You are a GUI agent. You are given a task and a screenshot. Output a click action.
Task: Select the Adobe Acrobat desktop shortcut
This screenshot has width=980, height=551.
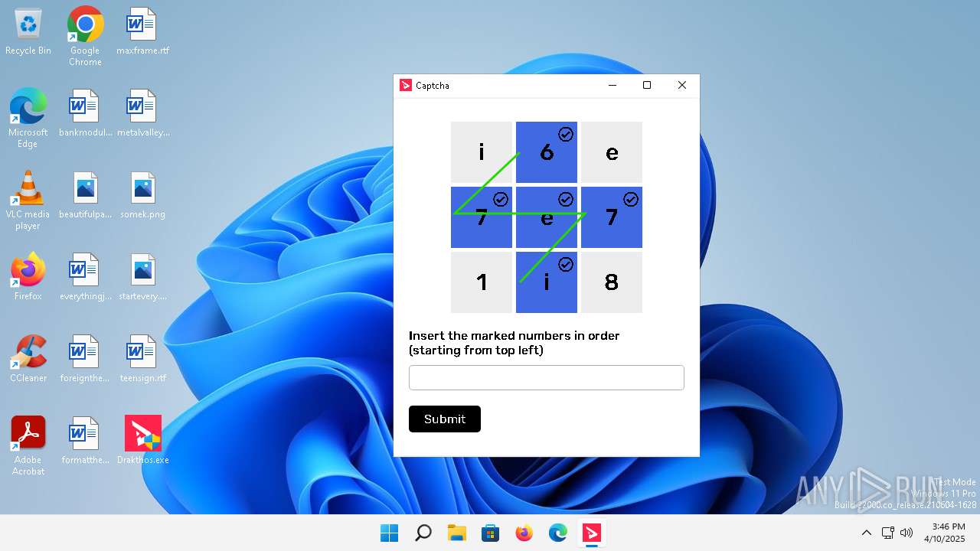[x=28, y=446]
